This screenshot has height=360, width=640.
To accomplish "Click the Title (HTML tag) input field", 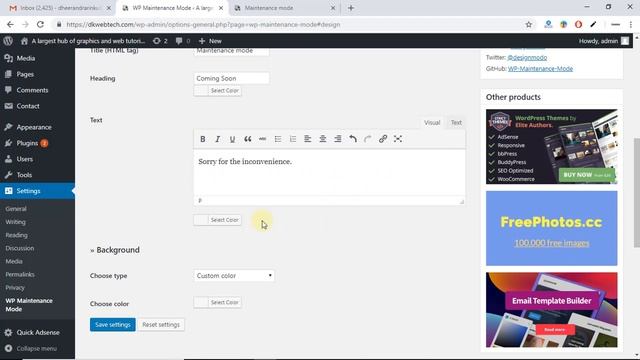I will pyautogui.click(x=231, y=51).
